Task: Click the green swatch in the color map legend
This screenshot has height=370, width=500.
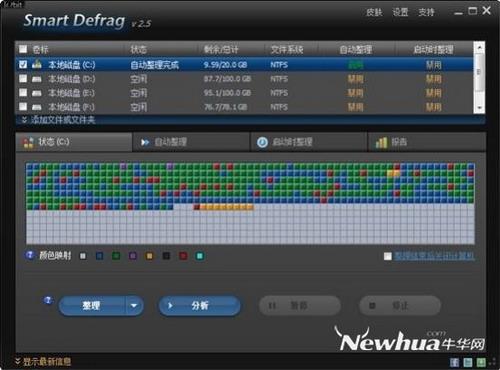Action: click(116, 256)
